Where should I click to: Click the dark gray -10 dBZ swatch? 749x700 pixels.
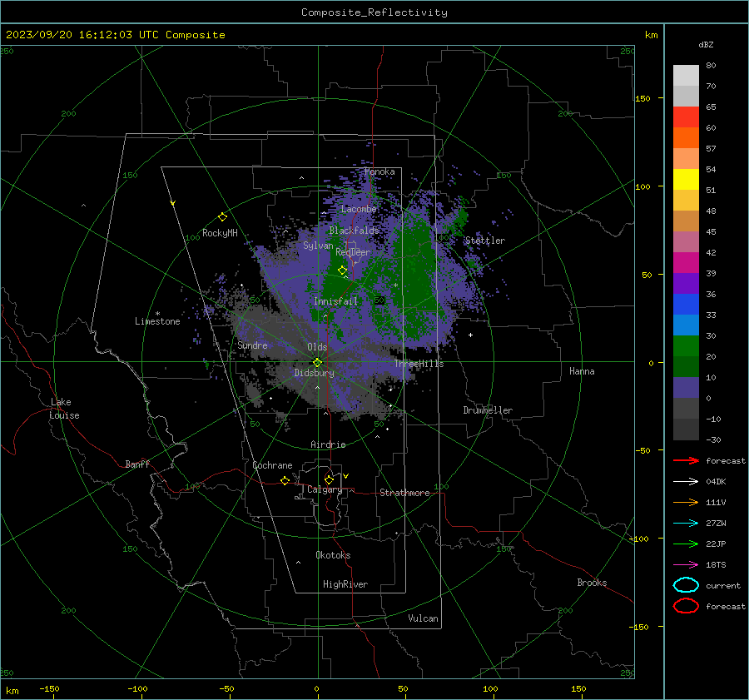point(686,429)
